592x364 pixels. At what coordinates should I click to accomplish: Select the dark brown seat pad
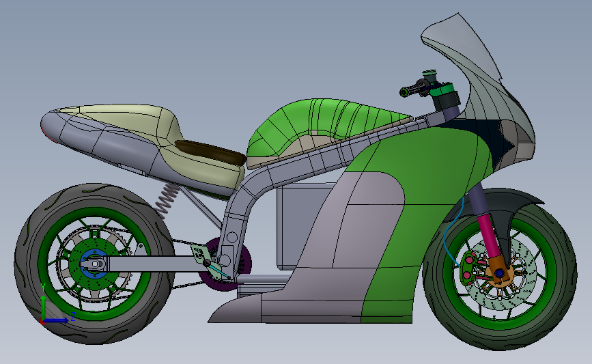(212, 152)
